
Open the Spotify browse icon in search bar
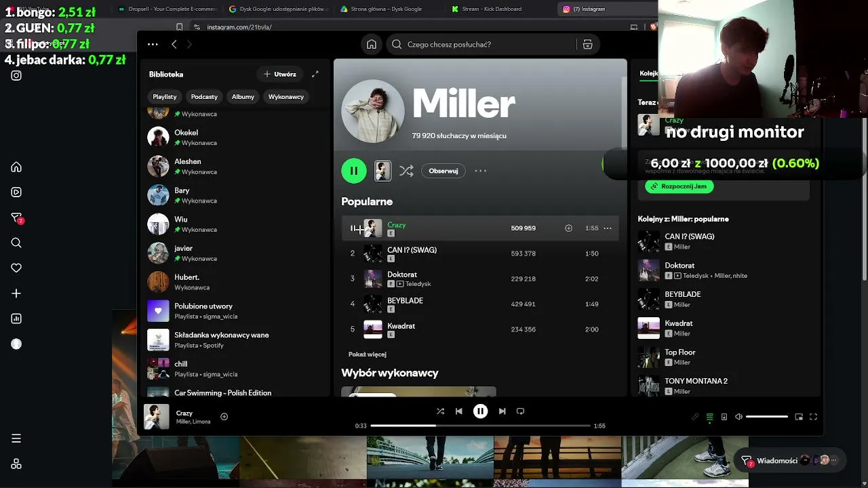click(x=587, y=44)
